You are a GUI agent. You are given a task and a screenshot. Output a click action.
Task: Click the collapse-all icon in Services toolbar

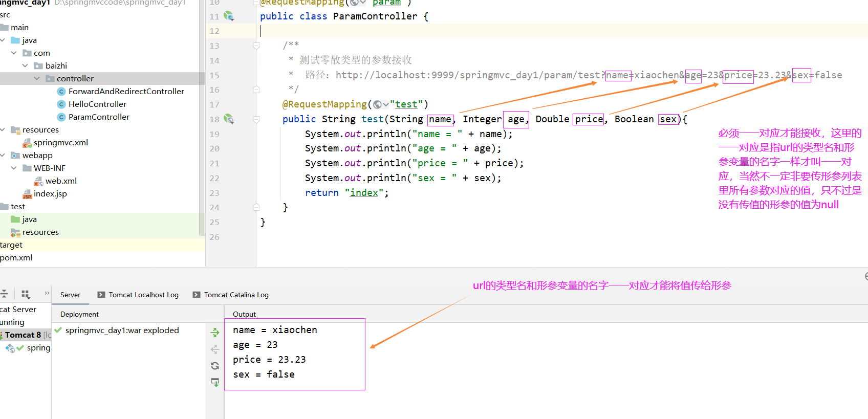pos(4,294)
